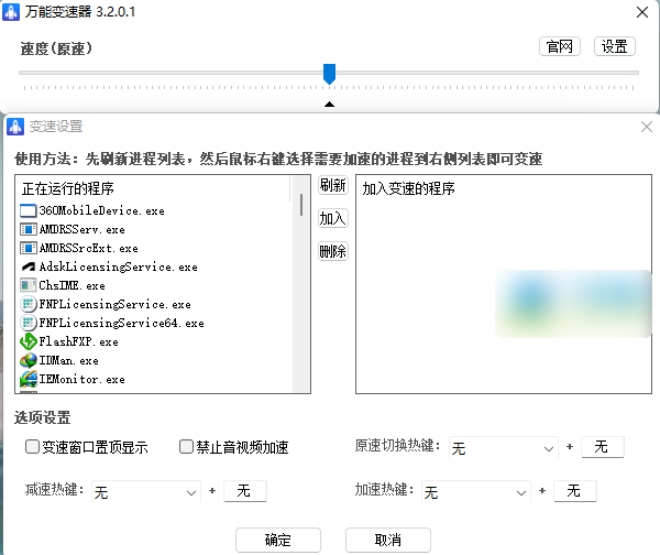Select AMDRSServ.exe in the list

tap(82, 230)
